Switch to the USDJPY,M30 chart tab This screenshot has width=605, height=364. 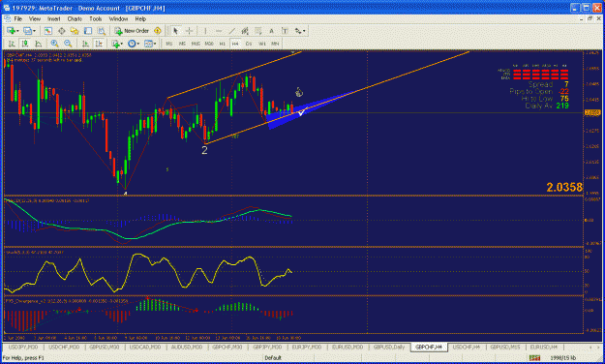coord(23,348)
